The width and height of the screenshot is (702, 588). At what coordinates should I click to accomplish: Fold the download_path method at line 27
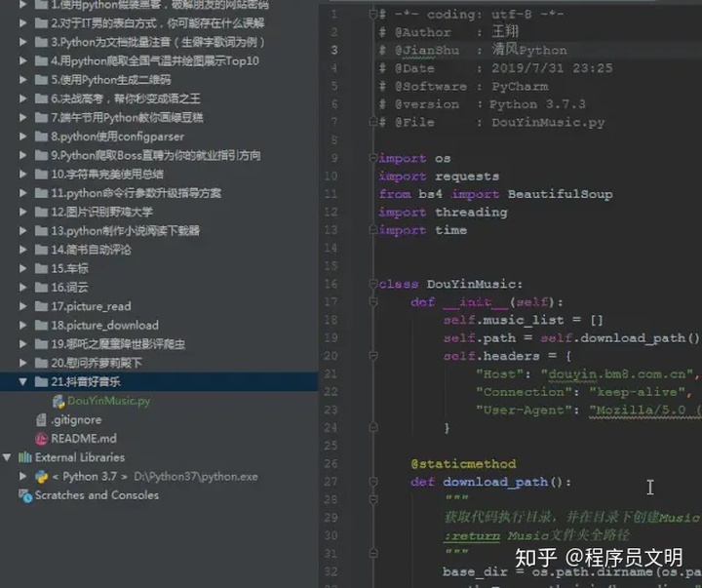pyautogui.click(x=372, y=482)
